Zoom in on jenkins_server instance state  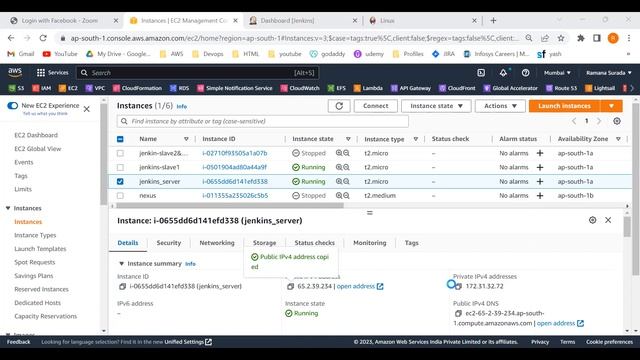pyautogui.click(x=339, y=181)
